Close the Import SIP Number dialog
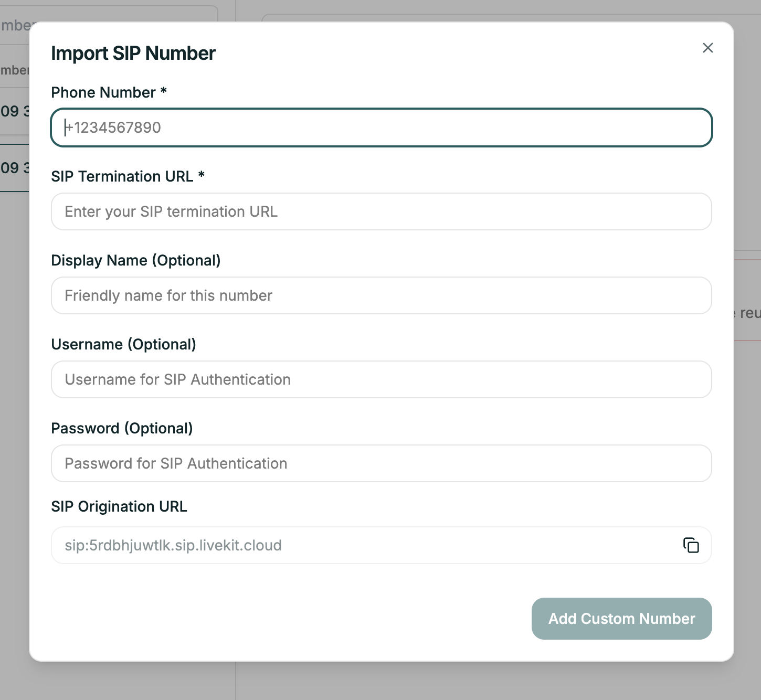761x700 pixels. 707,48
